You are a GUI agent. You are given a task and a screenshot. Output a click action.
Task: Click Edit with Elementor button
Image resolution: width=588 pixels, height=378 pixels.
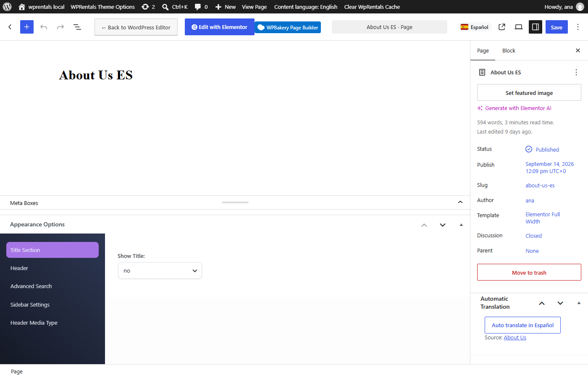[220, 27]
